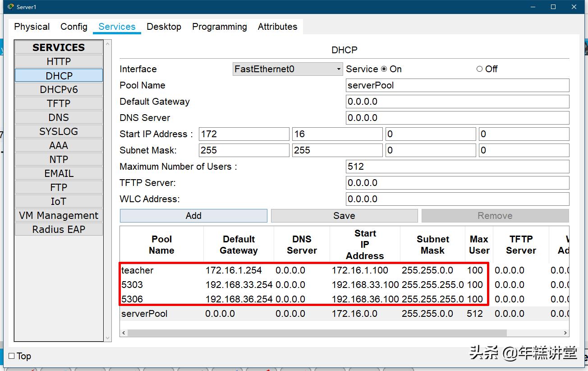This screenshot has height=371, width=588.
Task: Click the Default Gateway input field
Action: click(457, 102)
